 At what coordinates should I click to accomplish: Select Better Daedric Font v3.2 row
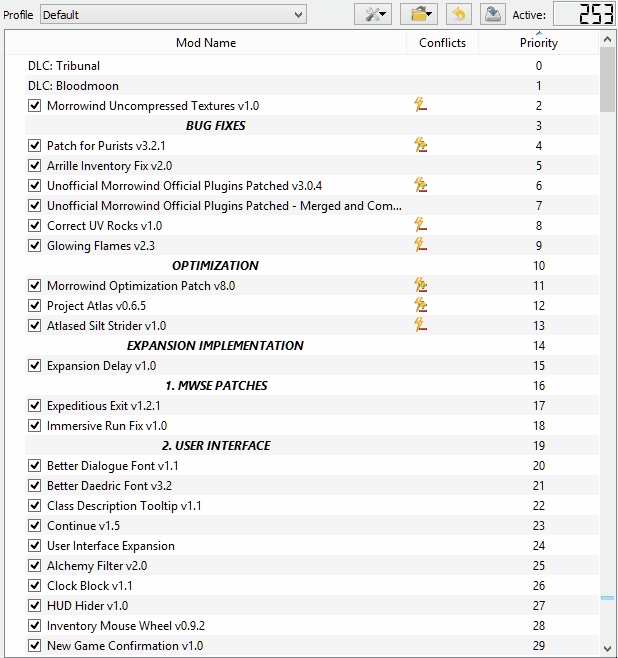(312, 486)
